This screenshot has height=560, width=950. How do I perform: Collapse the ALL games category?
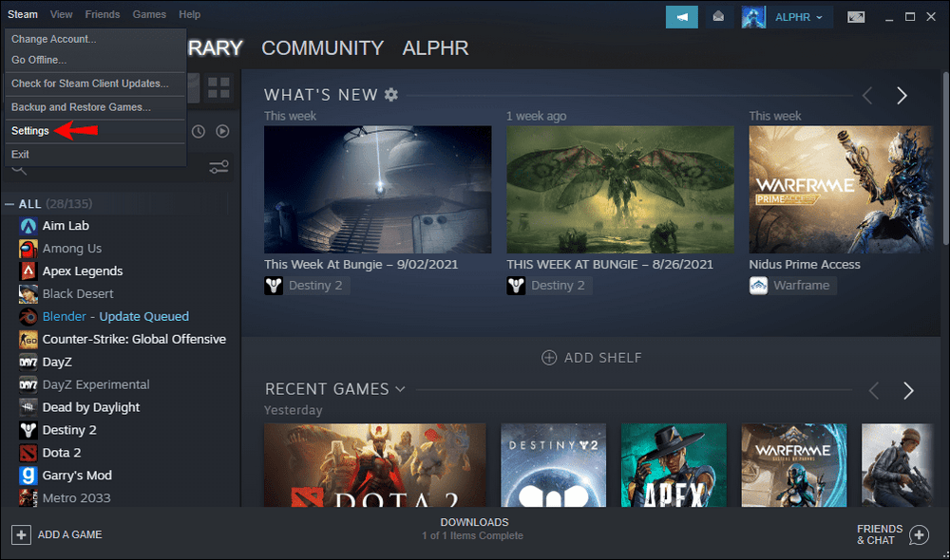tap(10, 204)
